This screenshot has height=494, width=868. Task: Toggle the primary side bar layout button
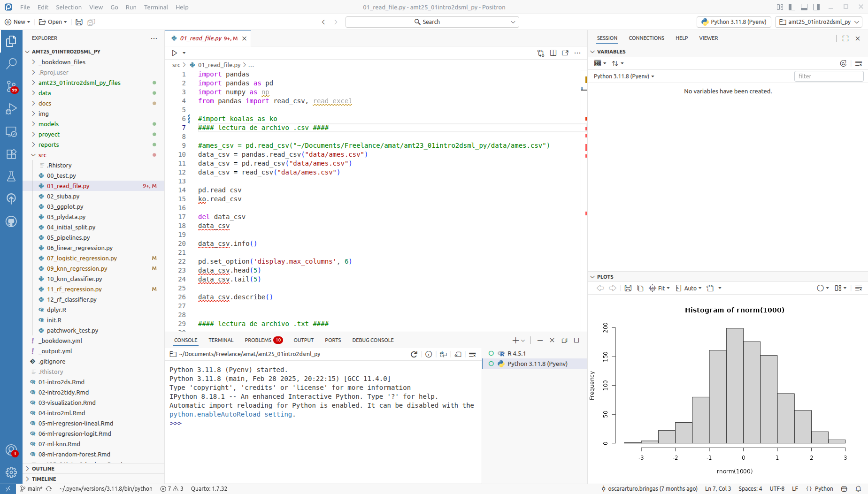pos(792,7)
